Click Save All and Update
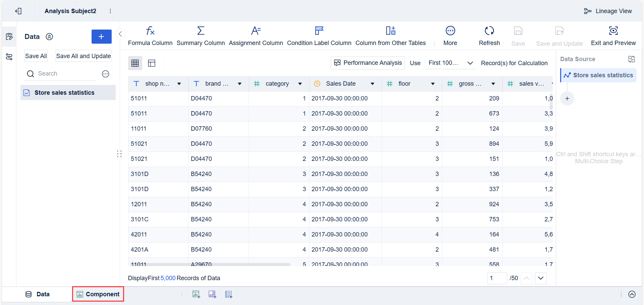Viewport: 644px width, 305px height. [84, 56]
